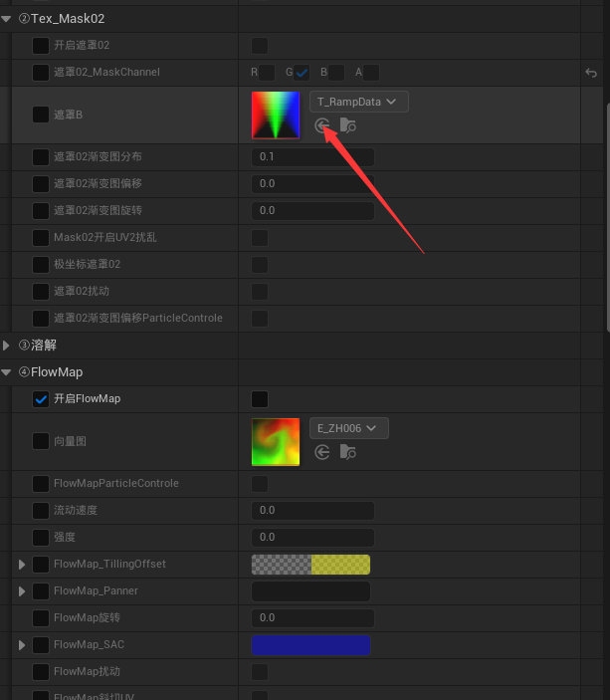
Task: Expand FlowMap_SAC parameter
Action: (x=22, y=644)
